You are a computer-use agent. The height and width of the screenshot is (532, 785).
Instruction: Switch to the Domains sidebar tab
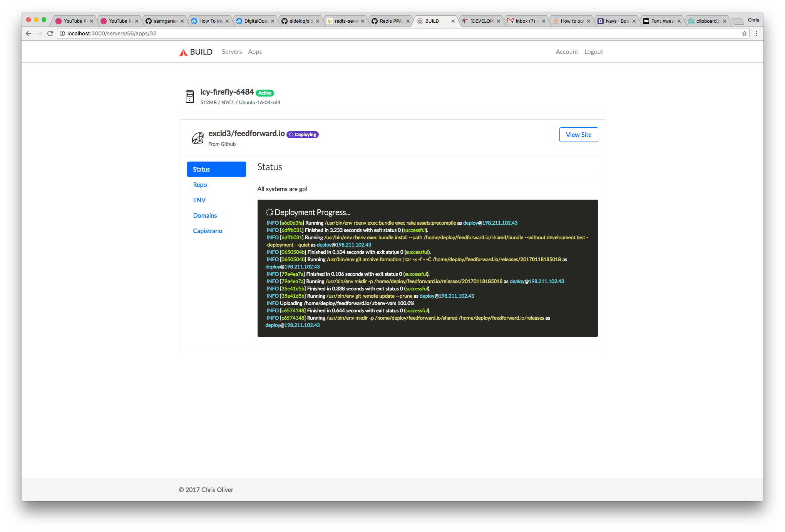(x=205, y=215)
